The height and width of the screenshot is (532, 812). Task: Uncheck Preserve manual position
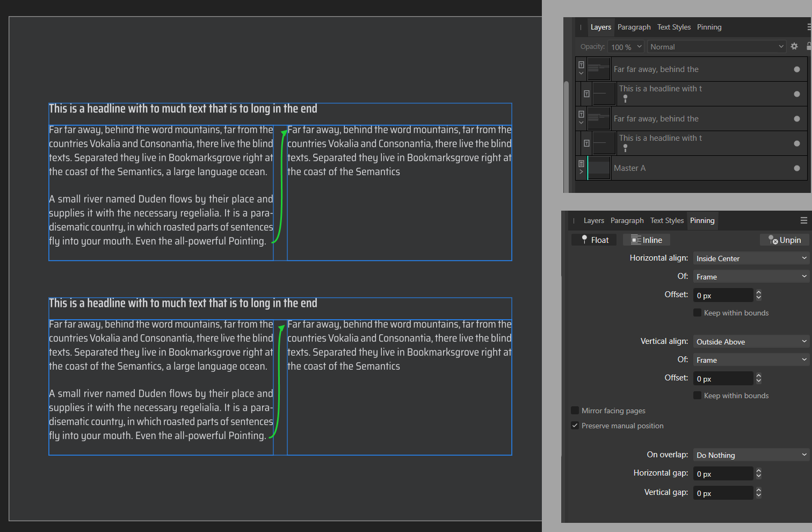pyautogui.click(x=575, y=426)
